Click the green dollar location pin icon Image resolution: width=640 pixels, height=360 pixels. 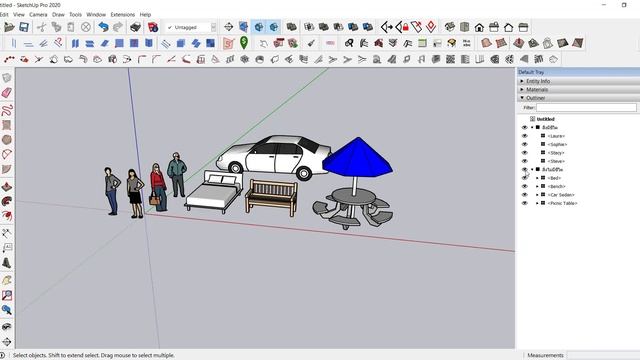click(244, 42)
